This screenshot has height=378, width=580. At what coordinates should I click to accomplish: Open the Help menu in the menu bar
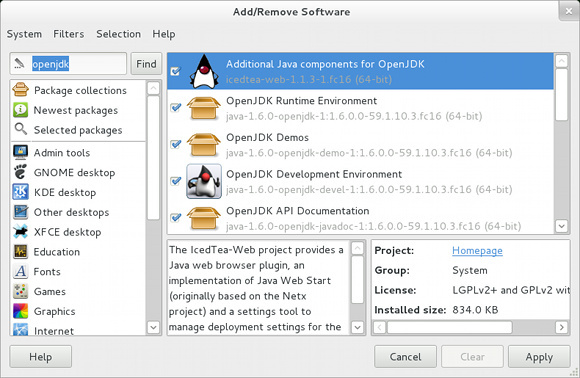click(x=164, y=34)
